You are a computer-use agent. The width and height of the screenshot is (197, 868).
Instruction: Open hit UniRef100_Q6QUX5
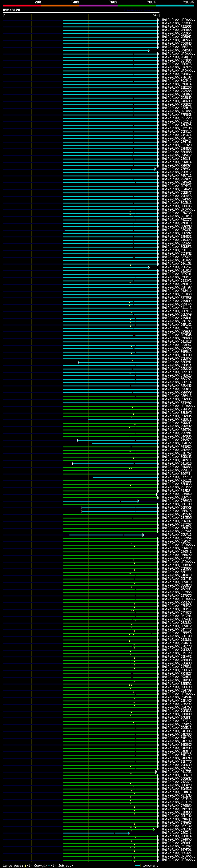(177, 30)
